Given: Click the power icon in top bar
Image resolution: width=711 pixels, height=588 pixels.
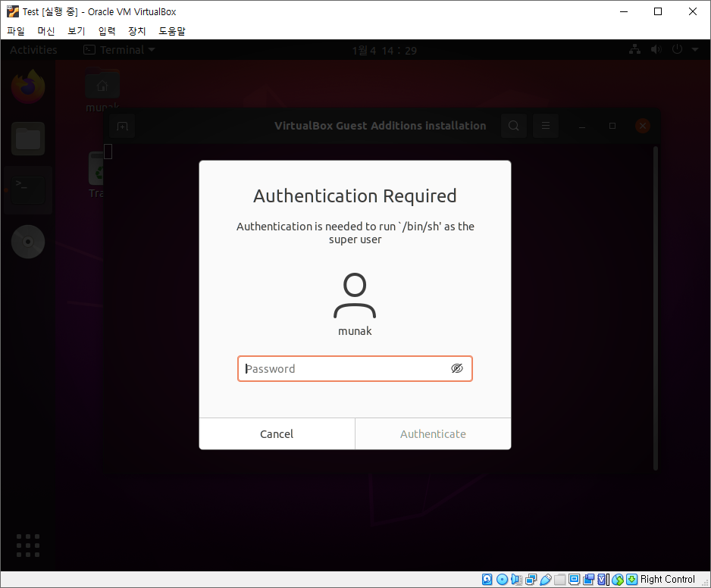Looking at the screenshot, I should (677, 49).
